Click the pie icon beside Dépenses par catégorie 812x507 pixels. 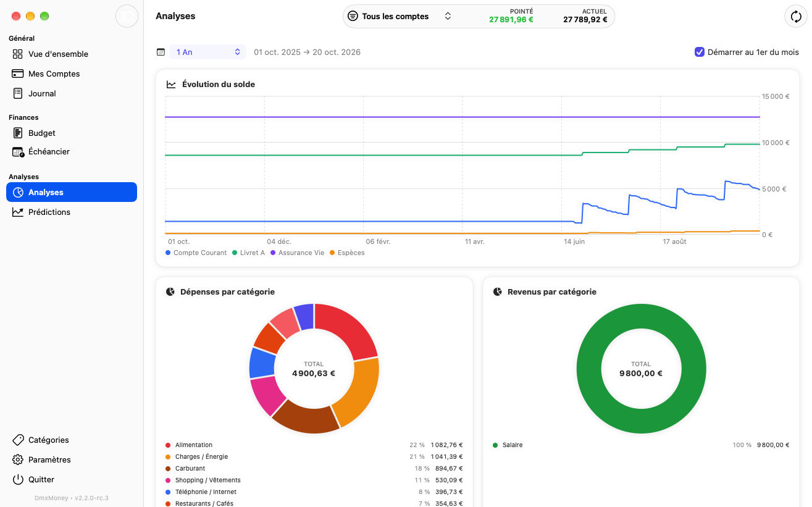coord(170,291)
